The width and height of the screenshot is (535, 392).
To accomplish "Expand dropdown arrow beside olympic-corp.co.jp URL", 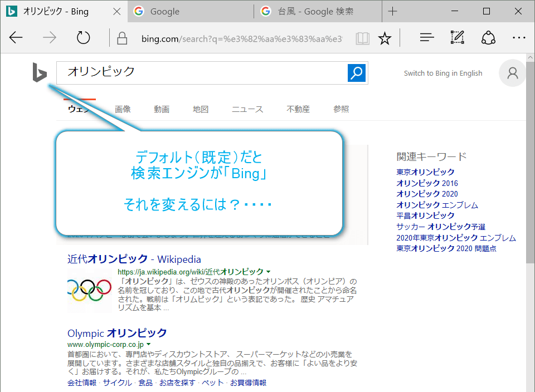I will click(149, 345).
